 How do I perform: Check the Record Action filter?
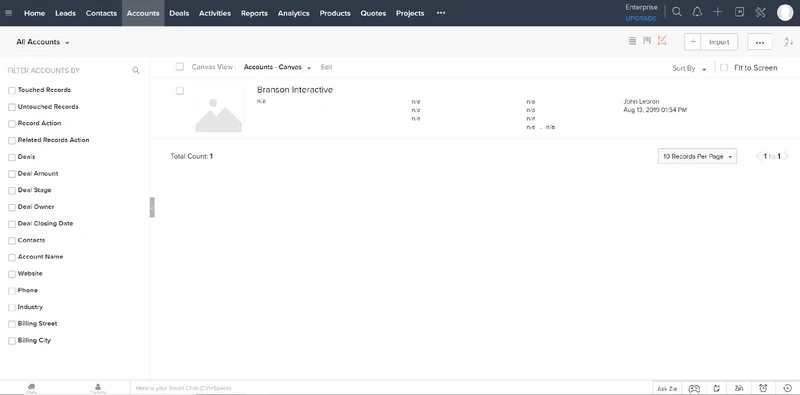click(x=12, y=124)
